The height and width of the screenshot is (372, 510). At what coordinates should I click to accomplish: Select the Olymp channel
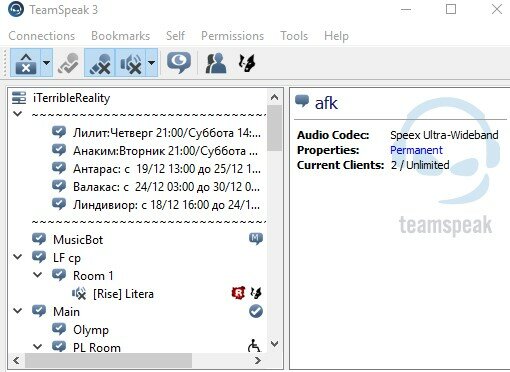[x=91, y=330]
